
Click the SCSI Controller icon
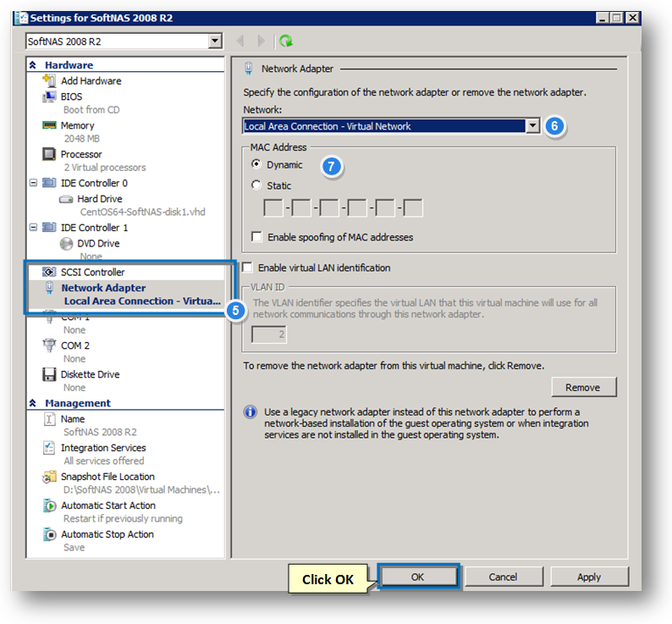49,272
